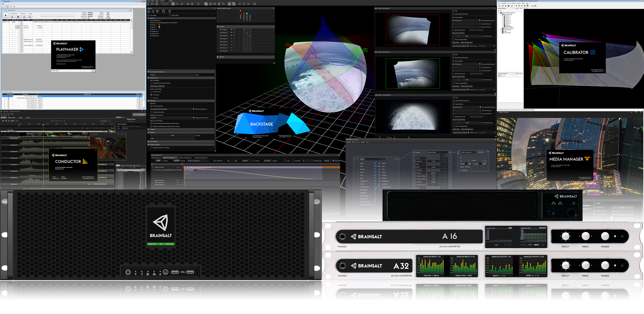Collapse the Project1 tree node
This screenshot has width=644, height=314.
149,18
